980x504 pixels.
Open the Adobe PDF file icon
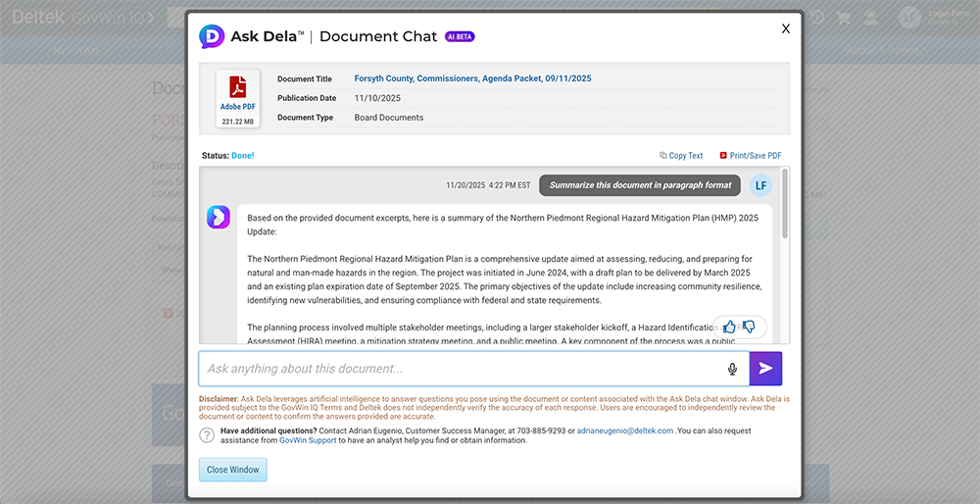(x=237, y=99)
